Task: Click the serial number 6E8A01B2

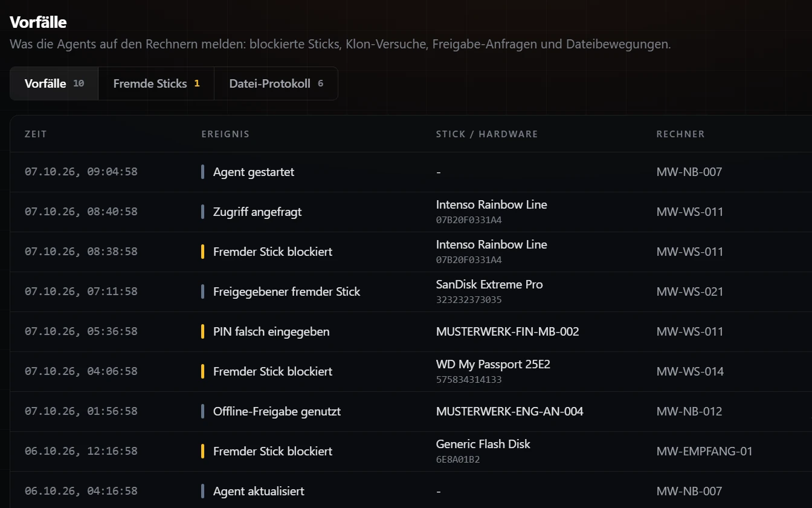Action: [x=458, y=460]
